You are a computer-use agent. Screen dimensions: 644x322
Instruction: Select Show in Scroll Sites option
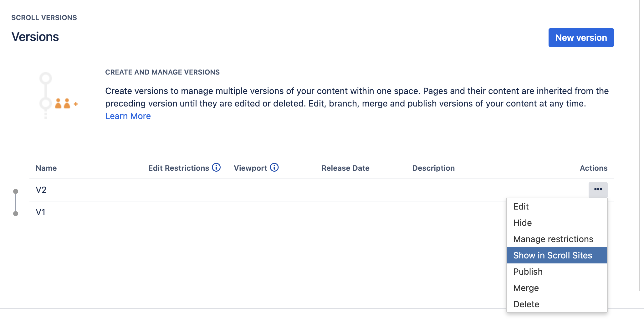pyautogui.click(x=553, y=256)
